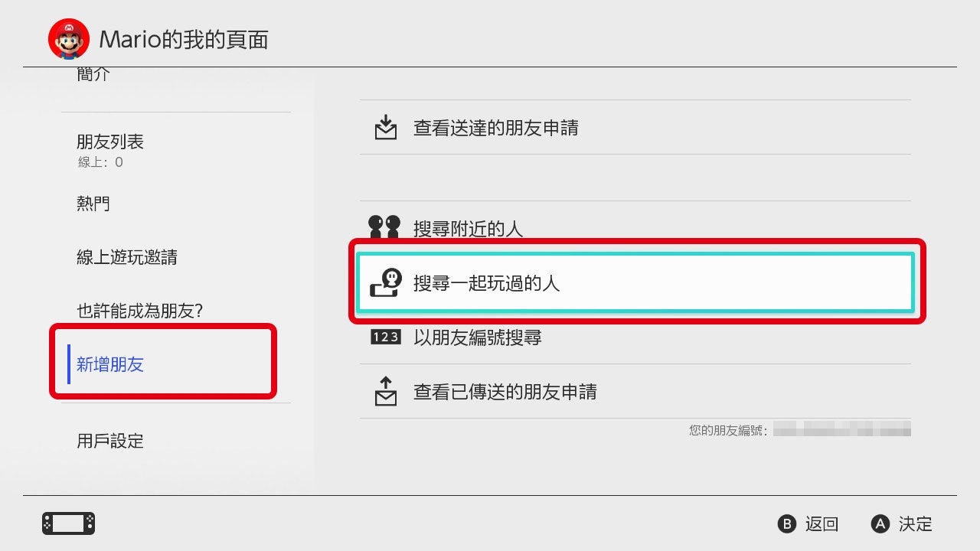Click the 返回 back label
This screenshot has width=980, height=551.
(x=822, y=524)
